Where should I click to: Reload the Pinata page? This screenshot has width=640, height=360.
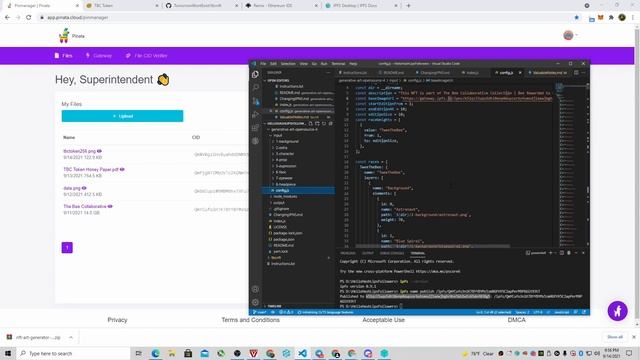click(29, 18)
